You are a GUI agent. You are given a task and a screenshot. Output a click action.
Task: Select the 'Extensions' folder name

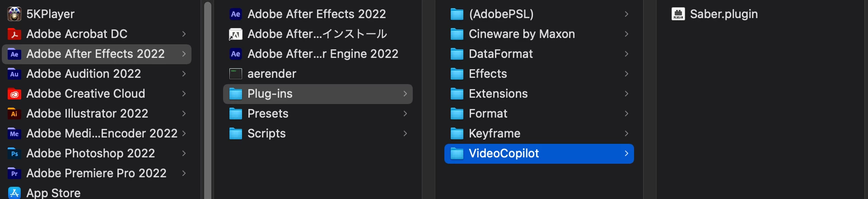(x=498, y=94)
